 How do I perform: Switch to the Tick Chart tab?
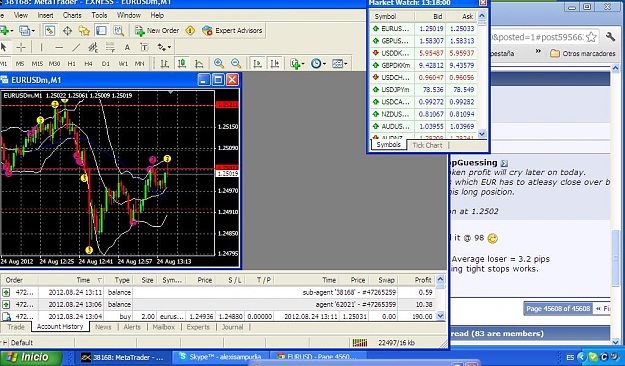(427, 145)
